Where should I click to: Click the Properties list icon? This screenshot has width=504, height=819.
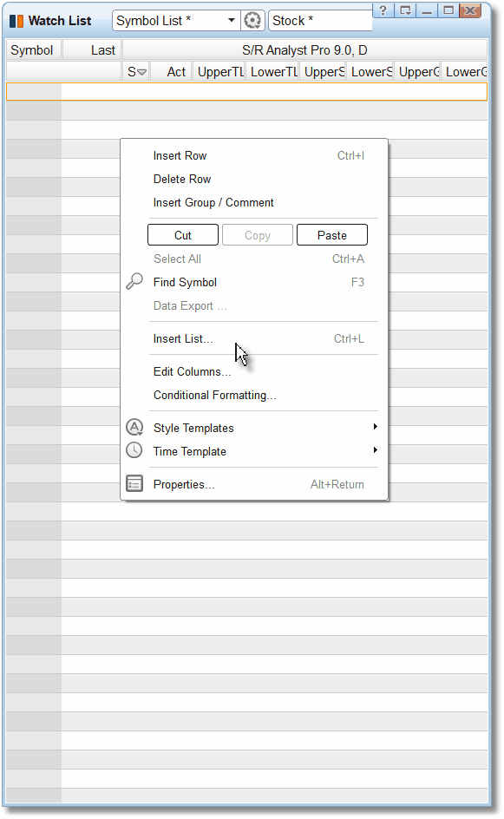134,483
